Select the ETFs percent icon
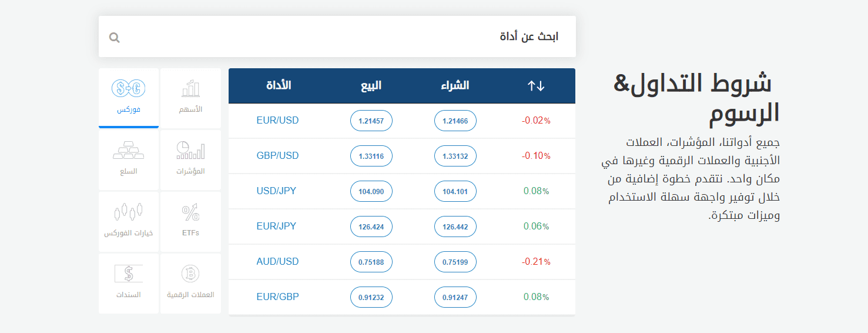 point(190,212)
